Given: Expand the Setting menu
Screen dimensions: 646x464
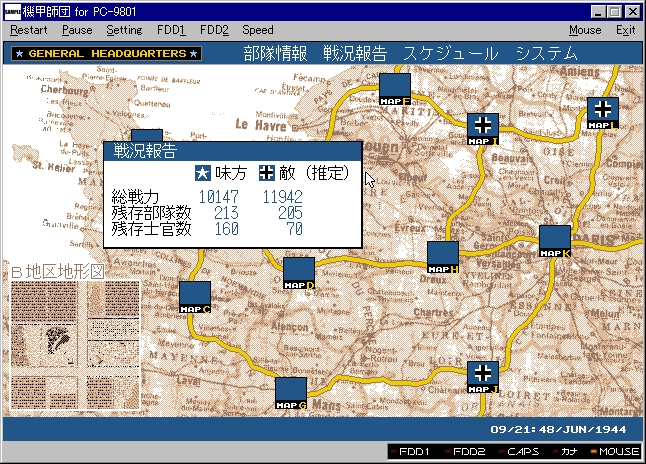Looking at the screenshot, I should 124,30.
